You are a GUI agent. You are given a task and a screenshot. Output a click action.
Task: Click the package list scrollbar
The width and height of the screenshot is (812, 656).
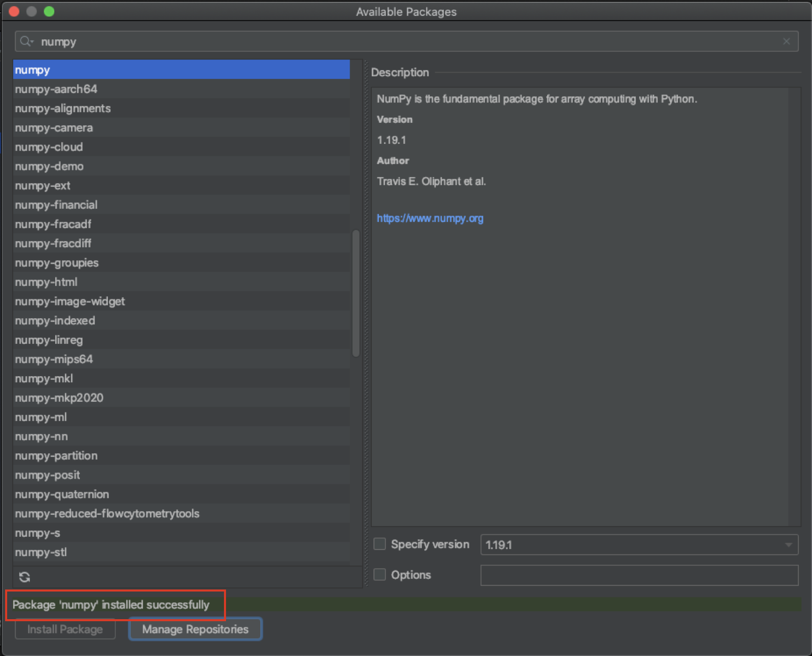[356, 293]
